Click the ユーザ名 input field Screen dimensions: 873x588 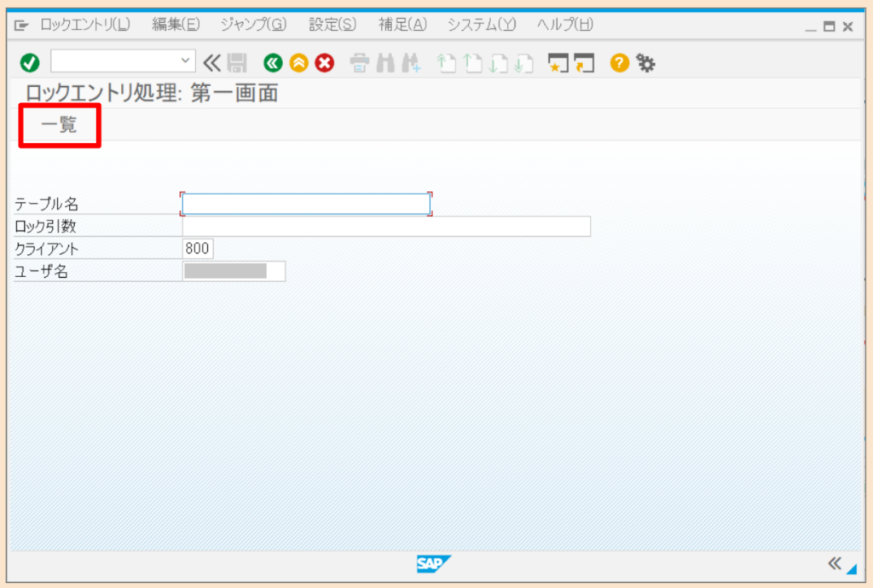[234, 272]
